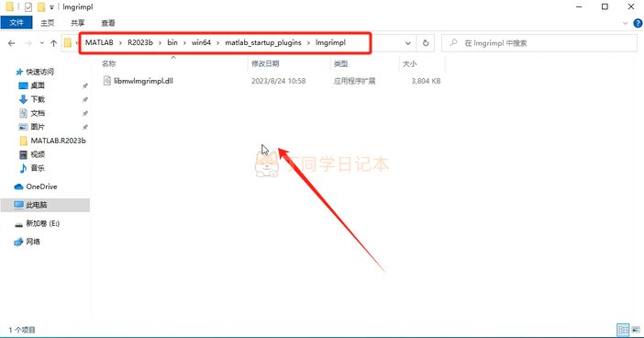This screenshot has height=338, width=644.
Task: Go up one folder level
Action: [x=53, y=43]
